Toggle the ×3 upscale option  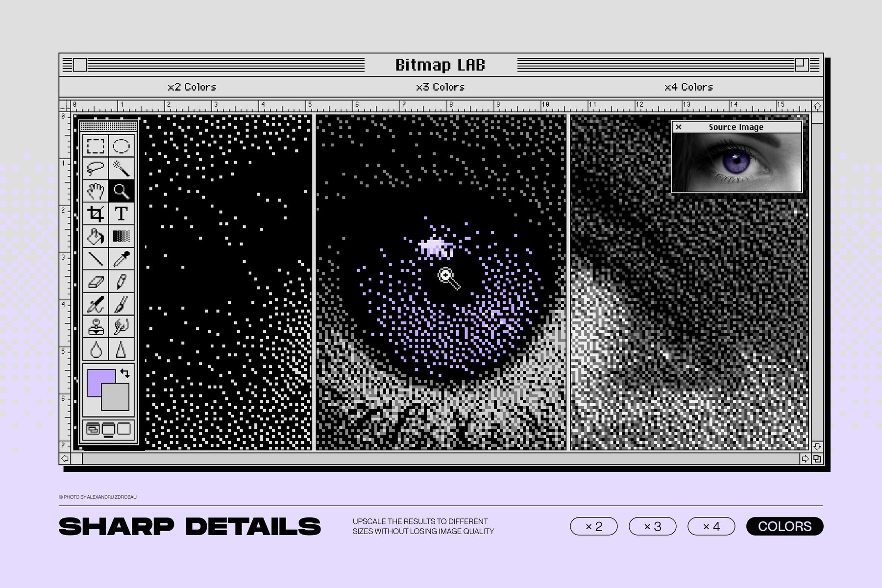(x=653, y=526)
